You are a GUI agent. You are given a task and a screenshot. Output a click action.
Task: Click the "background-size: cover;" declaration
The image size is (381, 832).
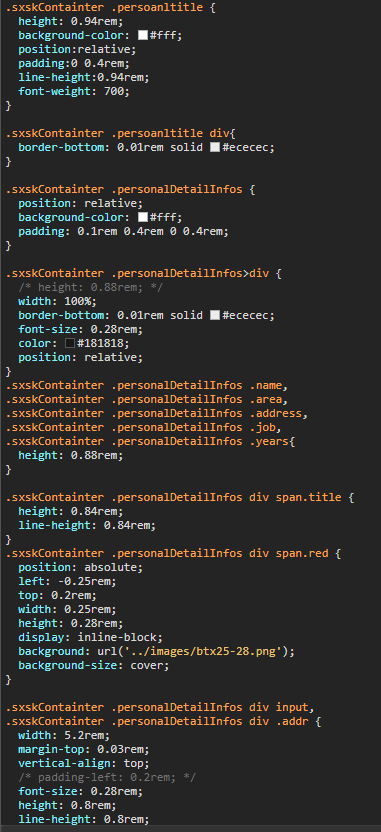click(93, 665)
